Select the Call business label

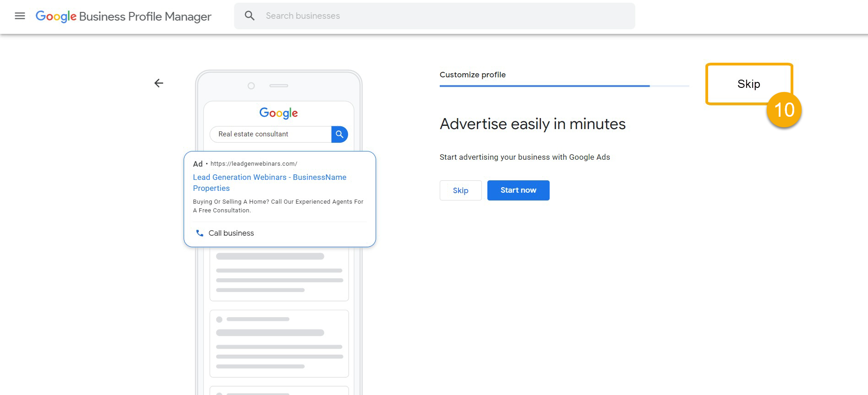click(231, 233)
